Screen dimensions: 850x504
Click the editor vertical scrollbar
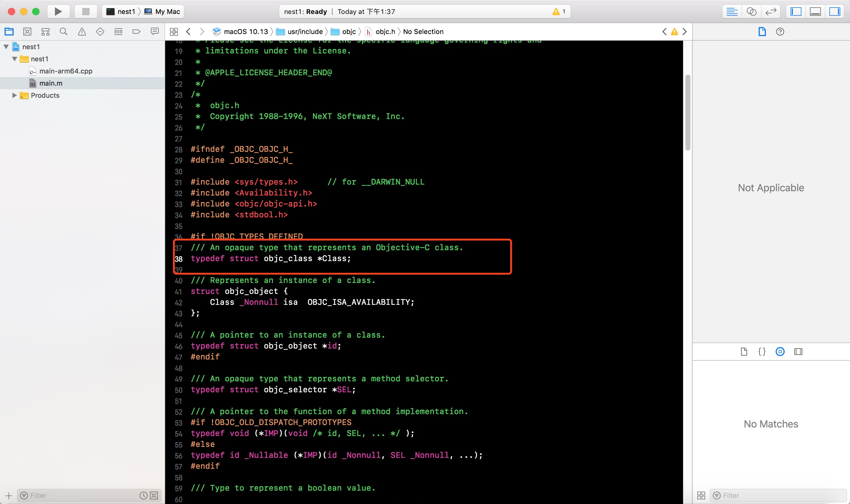click(x=687, y=112)
